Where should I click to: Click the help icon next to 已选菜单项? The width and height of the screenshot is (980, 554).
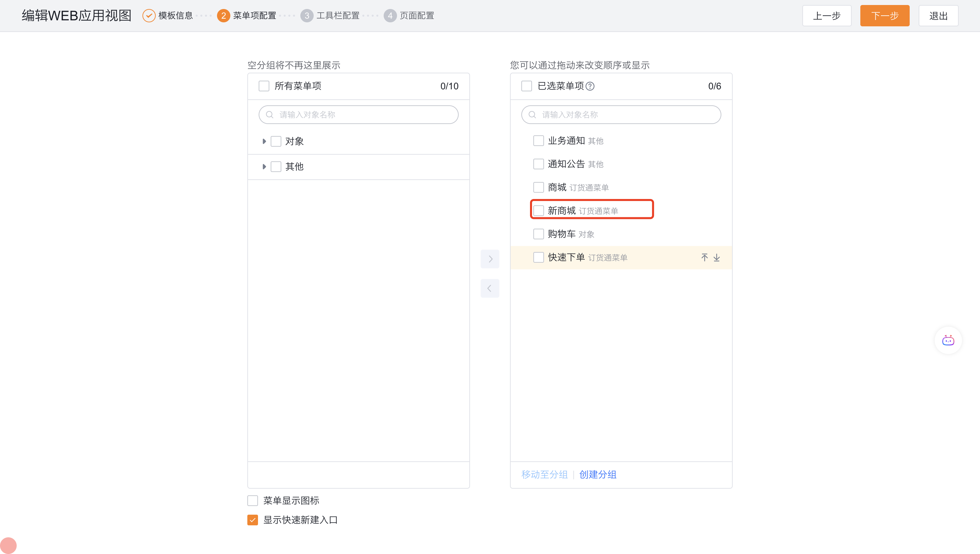click(x=590, y=86)
